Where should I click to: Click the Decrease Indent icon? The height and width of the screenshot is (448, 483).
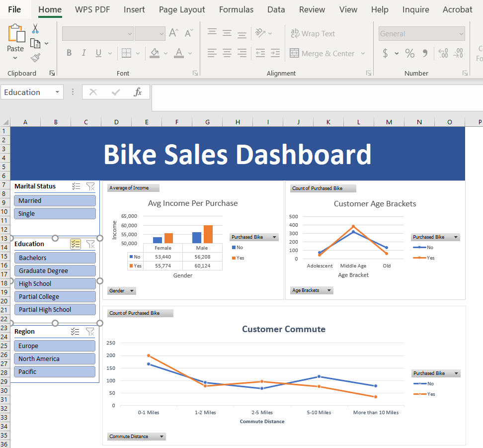260,53
